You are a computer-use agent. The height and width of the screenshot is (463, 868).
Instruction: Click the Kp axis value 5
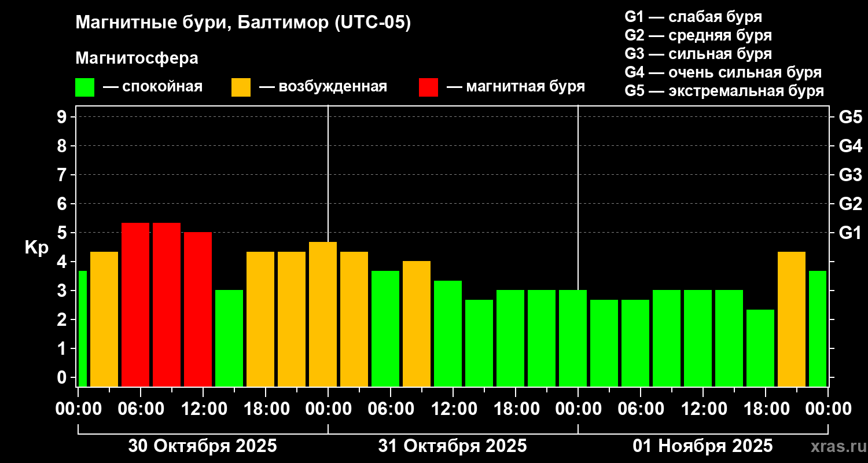[x=62, y=233]
